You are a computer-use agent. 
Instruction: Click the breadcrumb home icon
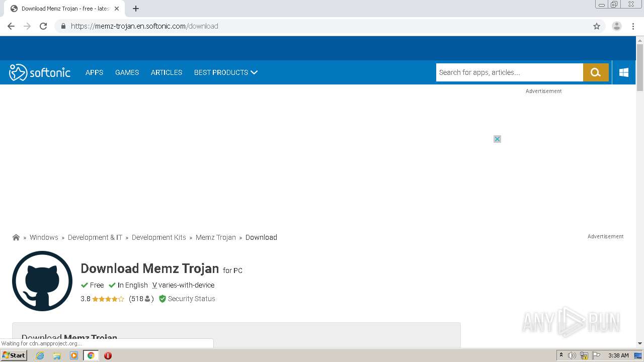pos(16,237)
